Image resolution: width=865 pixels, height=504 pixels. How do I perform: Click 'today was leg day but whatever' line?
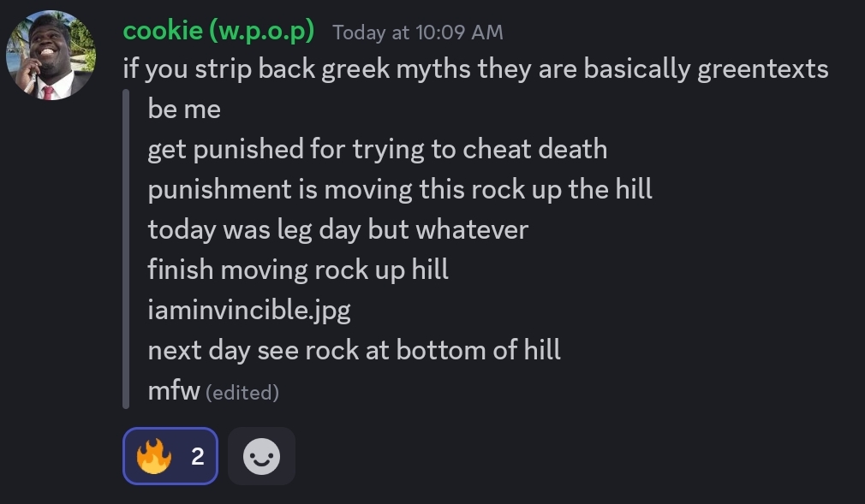tap(337, 229)
